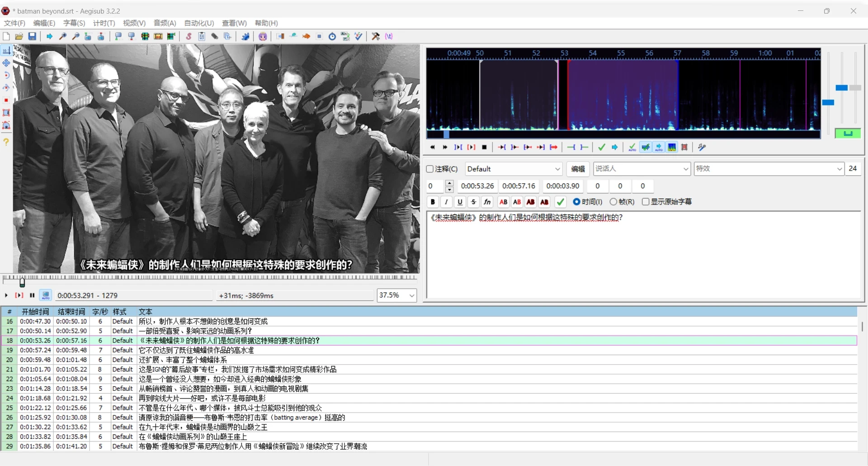Click the New subtitles toolbar icon
This screenshot has width=868, height=466.
point(6,36)
